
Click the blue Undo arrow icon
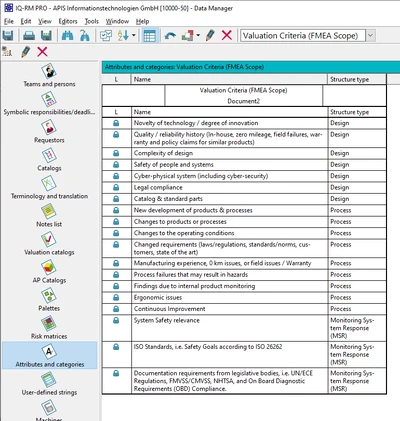(x=170, y=35)
